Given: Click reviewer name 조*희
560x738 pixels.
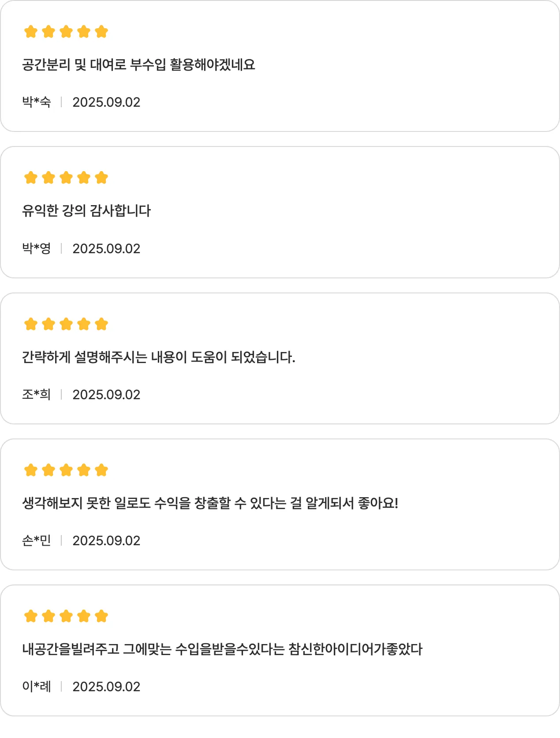Looking at the screenshot, I should tap(37, 394).
